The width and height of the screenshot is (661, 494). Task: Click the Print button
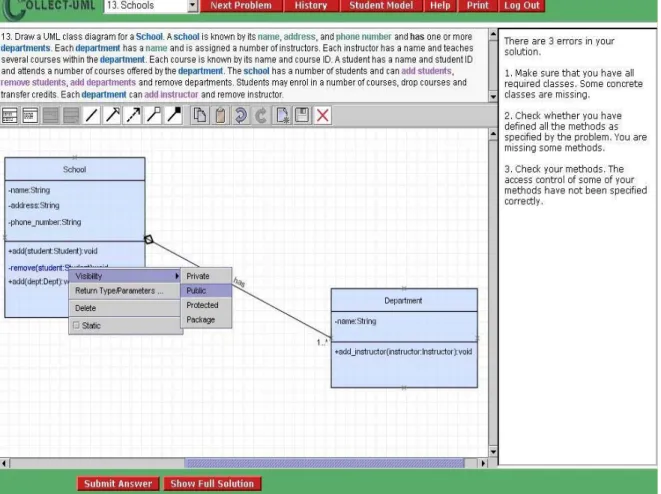pos(478,5)
